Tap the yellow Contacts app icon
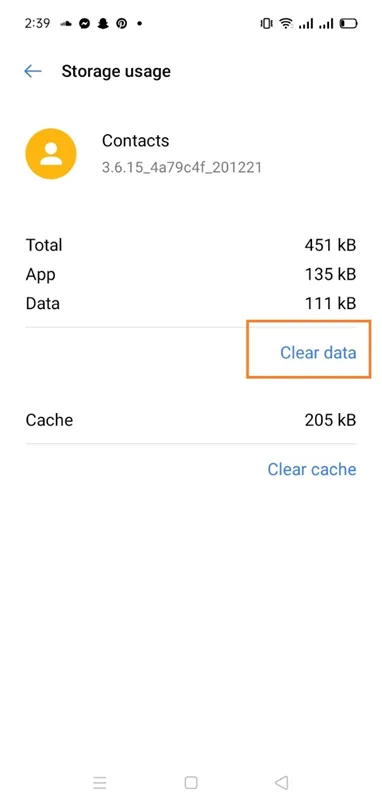Viewport: 382px width, 806px height. tap(51, 154)
